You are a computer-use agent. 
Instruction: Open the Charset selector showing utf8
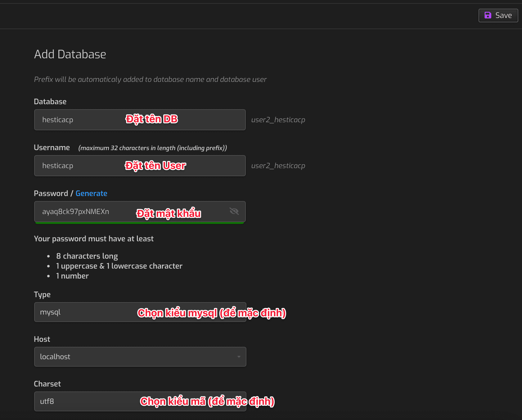pyautogui.click(x=140, y=401)
